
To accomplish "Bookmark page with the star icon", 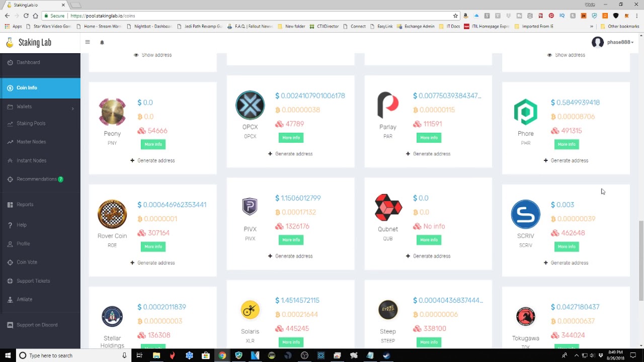I will pyautogui.click(x=455, y=16).
